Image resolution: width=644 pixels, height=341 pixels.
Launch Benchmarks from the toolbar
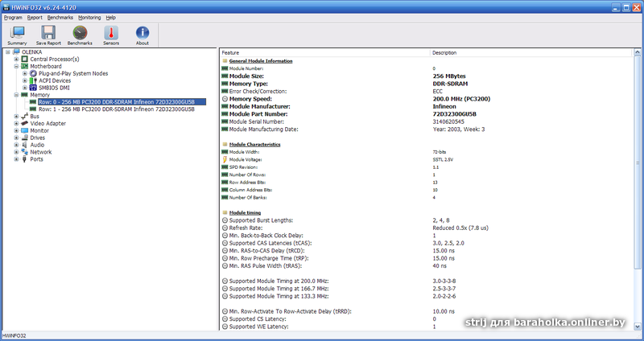click(x=80, y=35)
